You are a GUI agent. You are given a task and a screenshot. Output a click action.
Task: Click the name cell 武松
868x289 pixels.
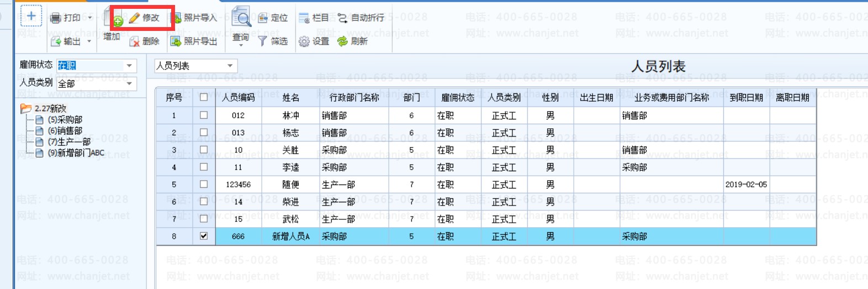[290, 219]
